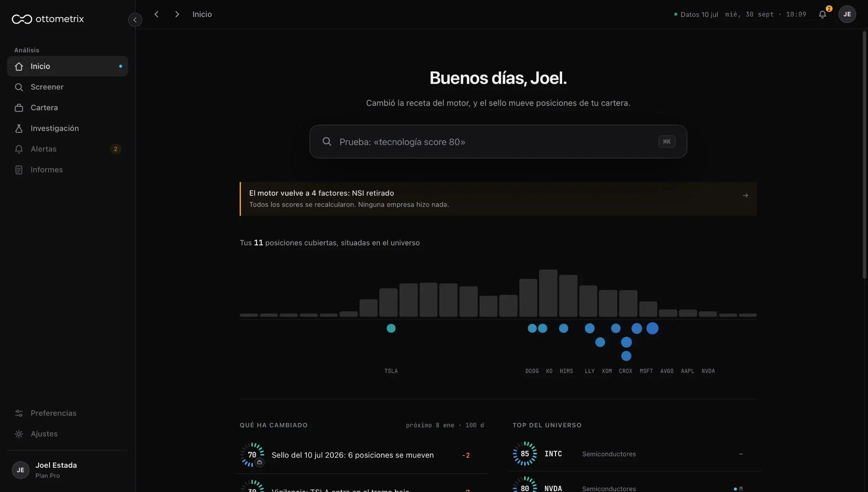868x492 pixels.
Task: Open the Cartera section
Action: point(68,108)
